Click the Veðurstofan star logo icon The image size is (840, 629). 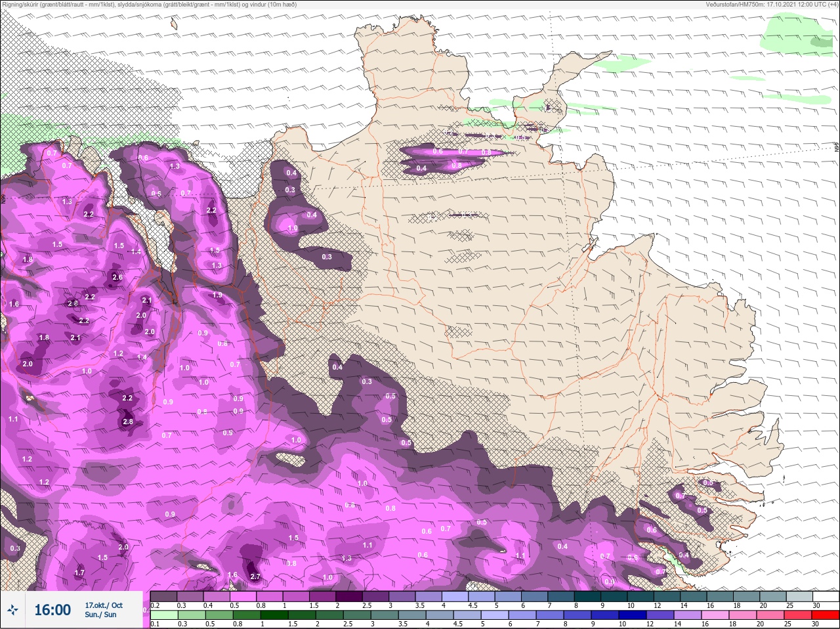coord(12,610)
